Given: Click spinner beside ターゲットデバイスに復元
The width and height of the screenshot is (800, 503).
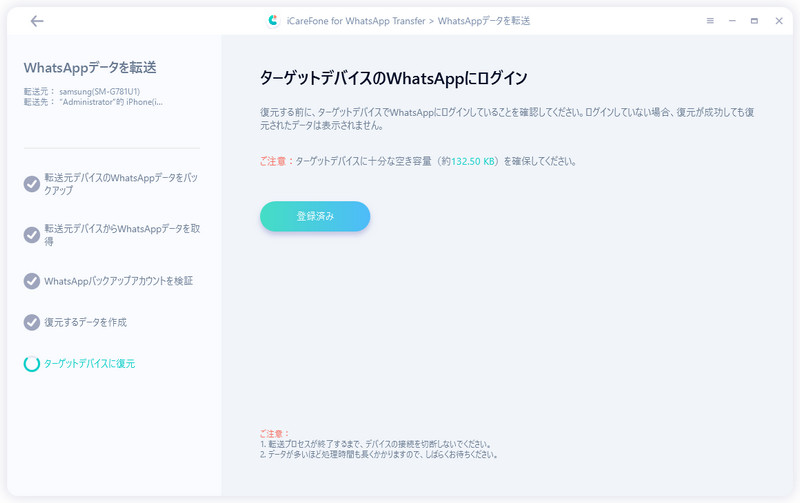Looking at the screenshot, I should click(x=32, y=364).
